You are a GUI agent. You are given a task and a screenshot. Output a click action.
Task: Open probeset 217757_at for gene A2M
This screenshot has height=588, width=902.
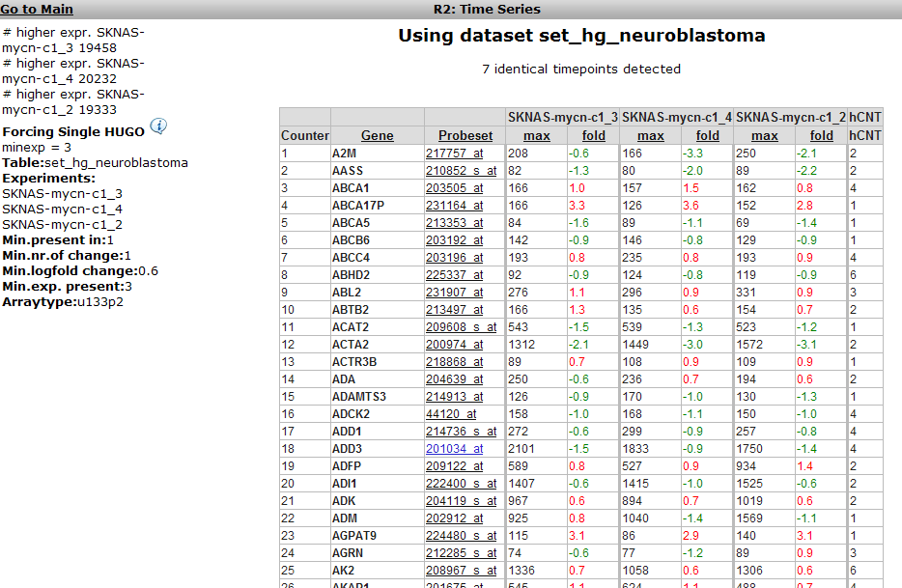point(454,153)
